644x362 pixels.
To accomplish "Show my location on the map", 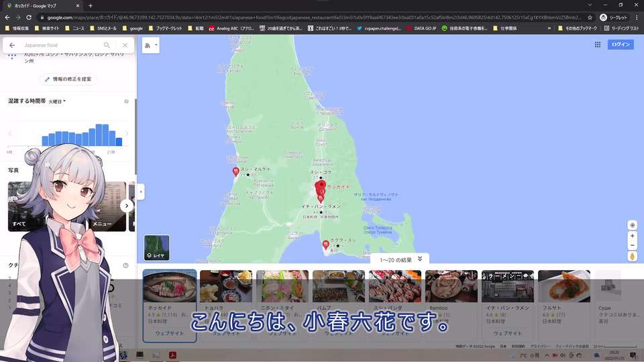I will [632, 225].
